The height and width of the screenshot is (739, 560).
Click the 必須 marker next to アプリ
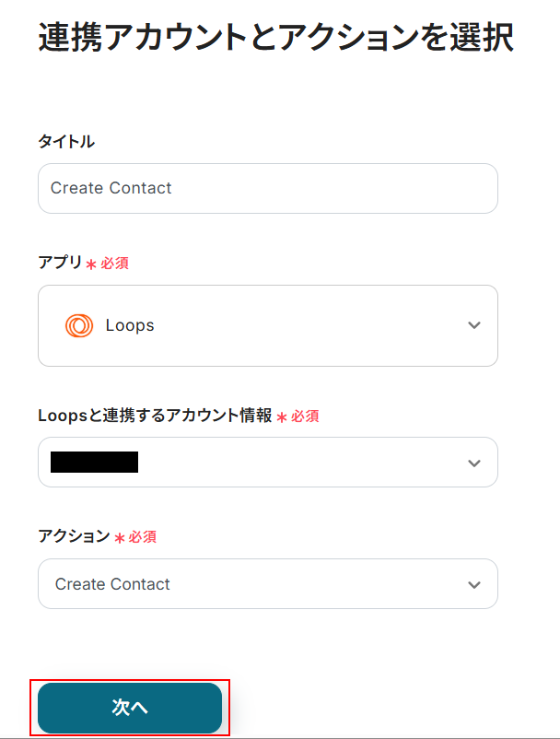coord(114,264)
